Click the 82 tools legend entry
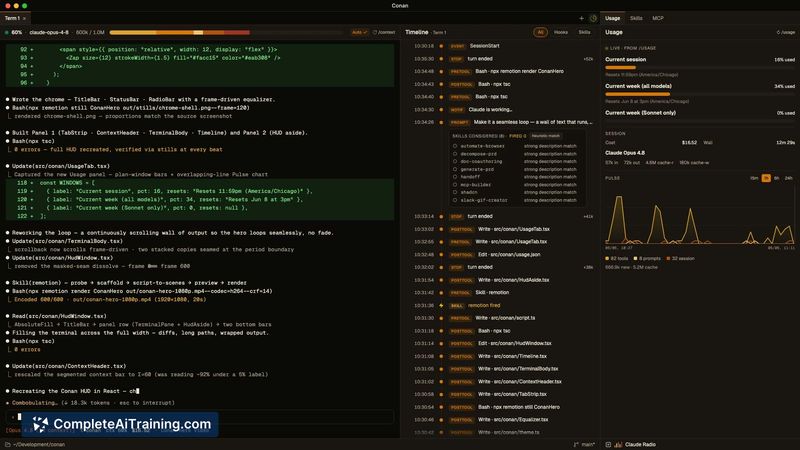 click(x=617, y=259)
